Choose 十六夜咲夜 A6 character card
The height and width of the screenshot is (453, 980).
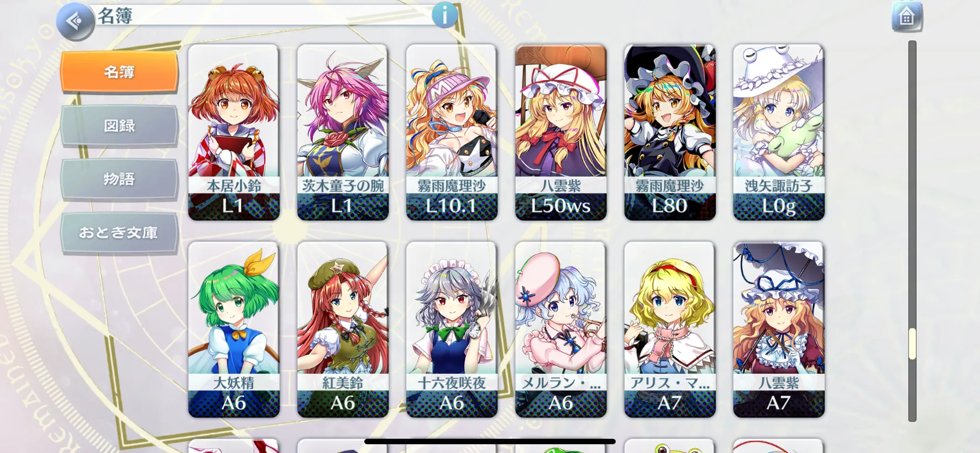click(452, 330)
